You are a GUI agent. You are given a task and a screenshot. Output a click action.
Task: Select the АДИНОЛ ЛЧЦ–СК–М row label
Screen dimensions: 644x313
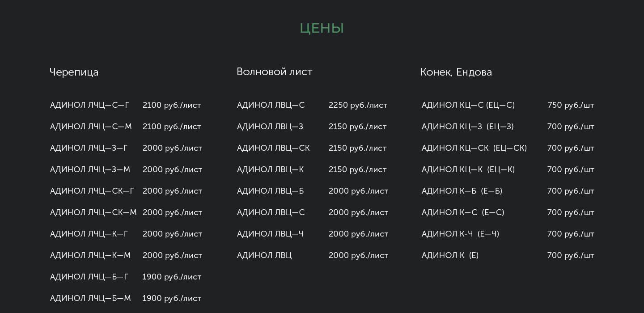[x=93, y=213]
